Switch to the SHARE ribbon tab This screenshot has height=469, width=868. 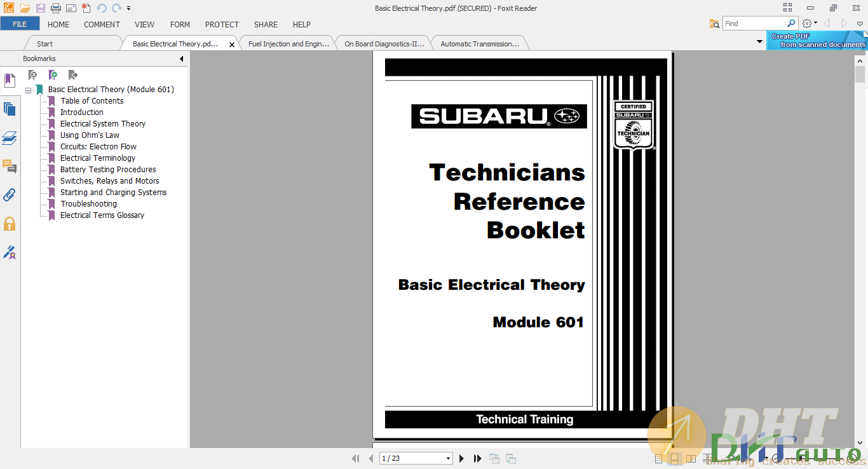(x=266, y=24)
